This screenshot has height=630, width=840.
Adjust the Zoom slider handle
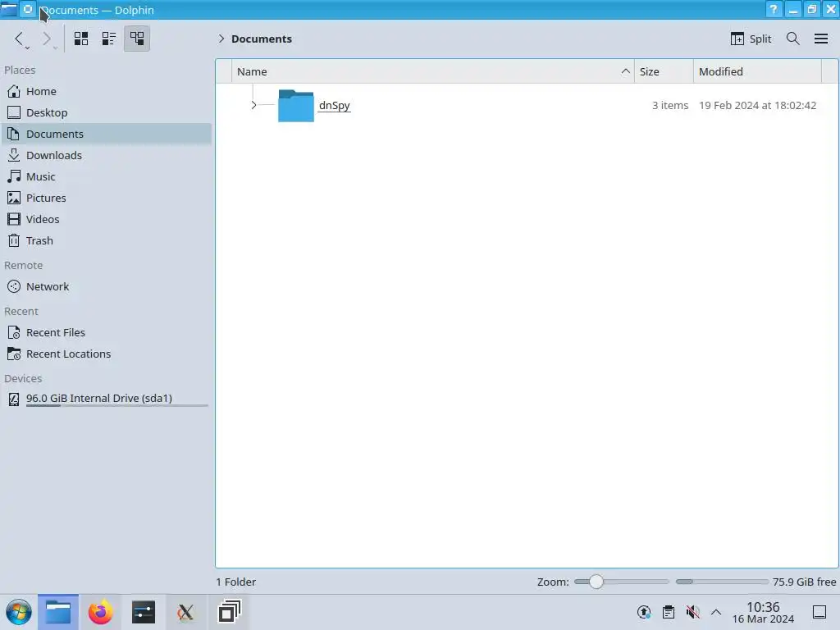tap(596, 582)
